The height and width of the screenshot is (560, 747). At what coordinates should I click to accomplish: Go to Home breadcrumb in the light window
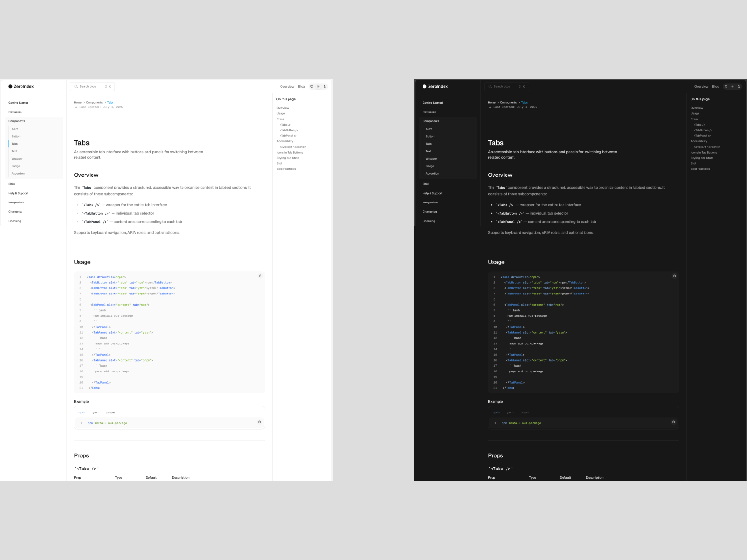tap(78, 102)
